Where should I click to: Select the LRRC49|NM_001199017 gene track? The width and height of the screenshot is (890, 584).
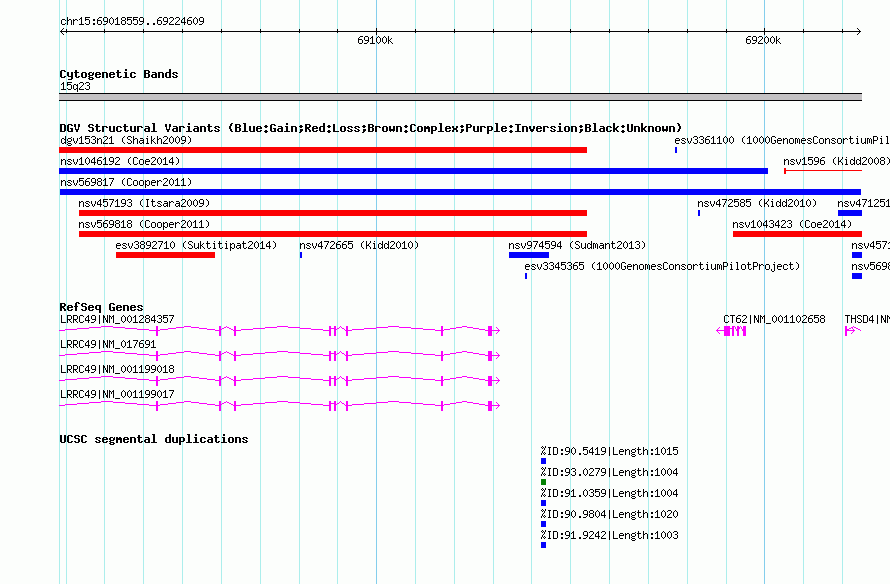(x=279, y=405)
